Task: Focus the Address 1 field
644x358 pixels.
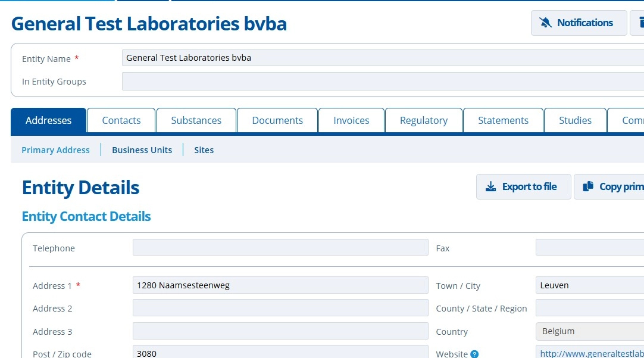Action: coord(280,285)
